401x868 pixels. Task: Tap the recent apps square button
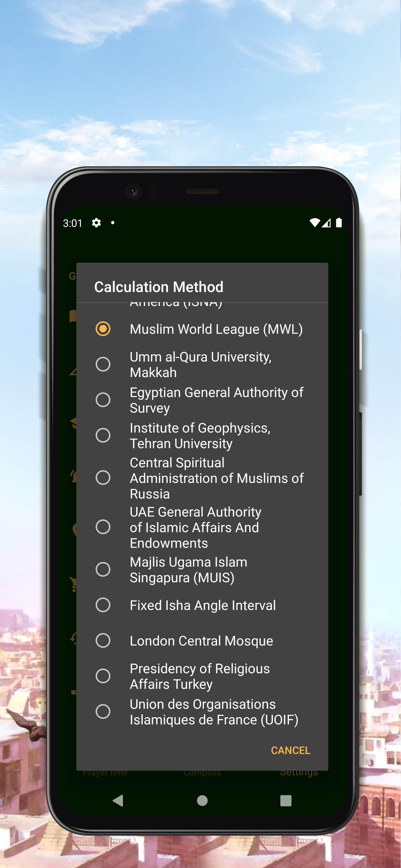[286, 800]
